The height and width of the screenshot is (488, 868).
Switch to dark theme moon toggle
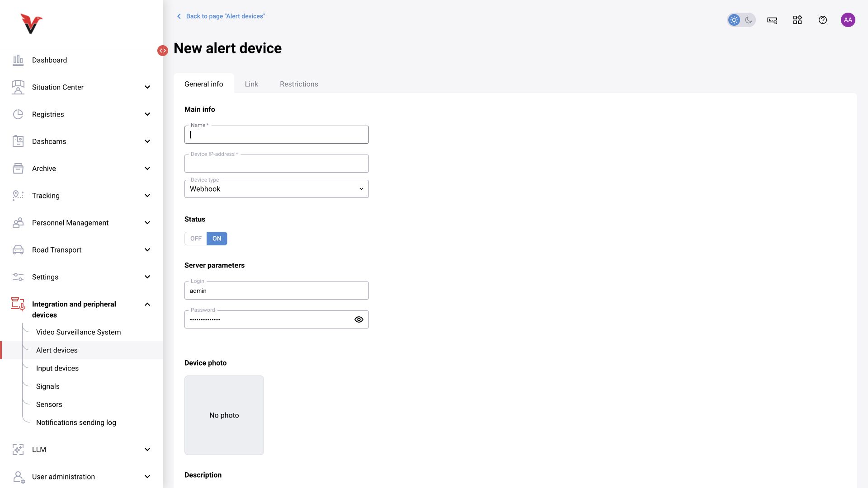point(749,20)
